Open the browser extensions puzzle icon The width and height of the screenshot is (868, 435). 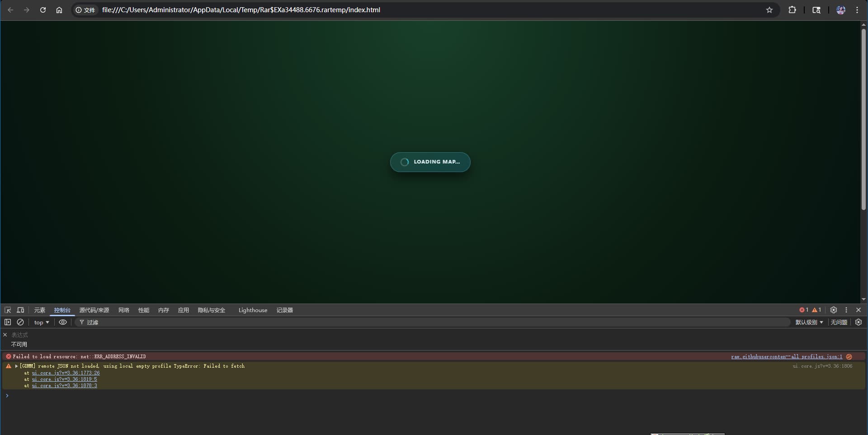coord(792,10)
